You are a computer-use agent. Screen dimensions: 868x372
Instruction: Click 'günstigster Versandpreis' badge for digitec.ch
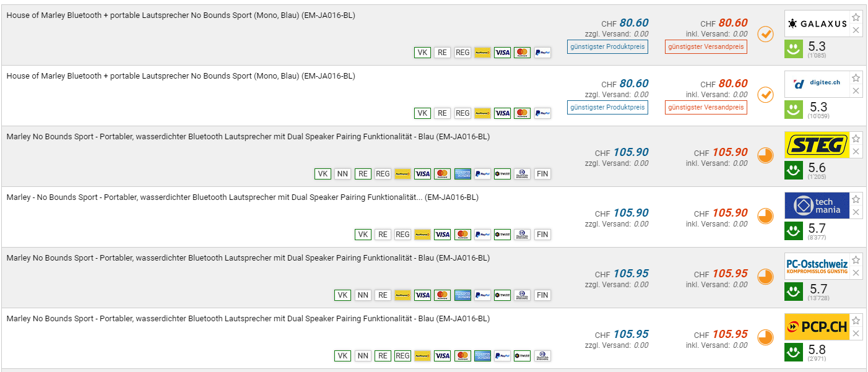point(706,107)
